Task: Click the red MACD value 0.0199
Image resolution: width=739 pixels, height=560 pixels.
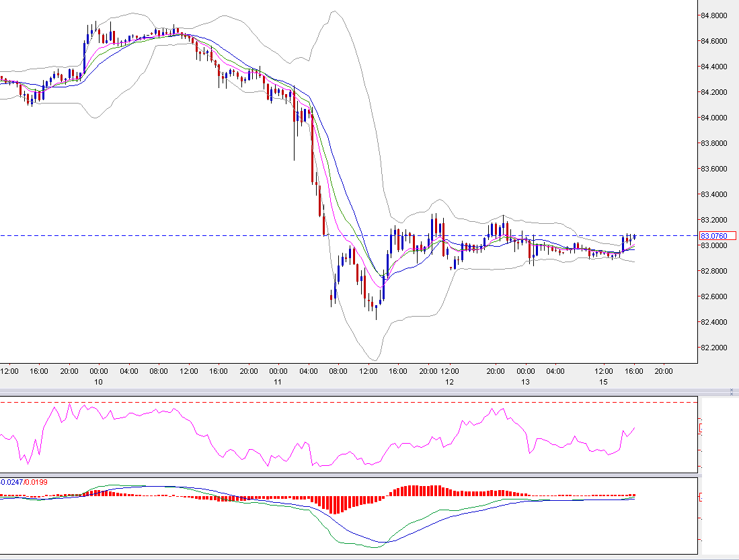Action: coord(36,482)
